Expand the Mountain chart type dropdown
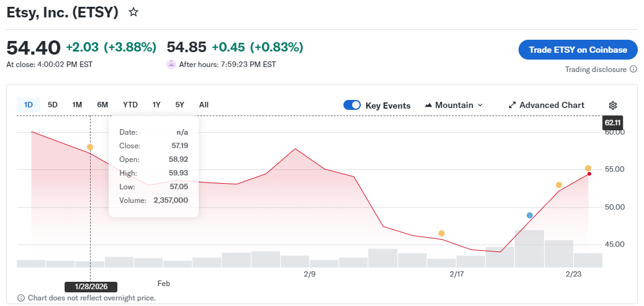 point(453,105)
